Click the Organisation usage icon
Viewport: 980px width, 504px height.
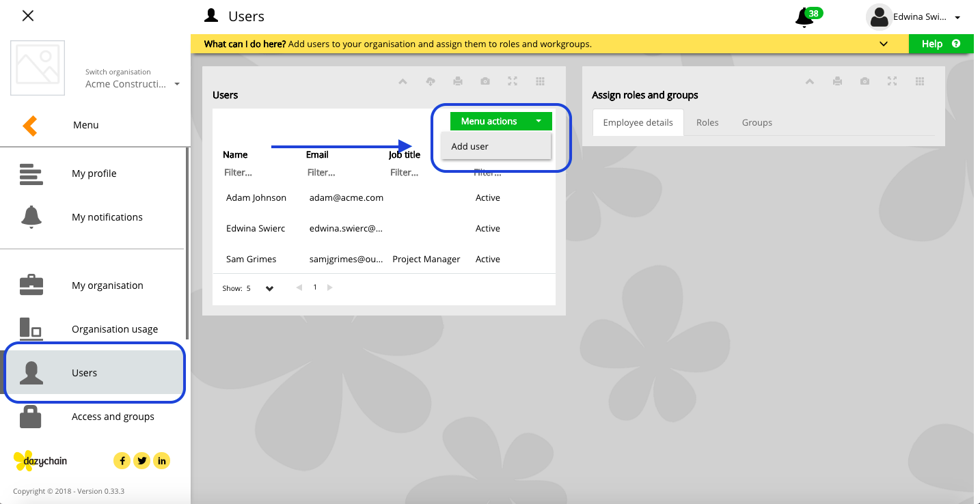(x=31, y=328)
